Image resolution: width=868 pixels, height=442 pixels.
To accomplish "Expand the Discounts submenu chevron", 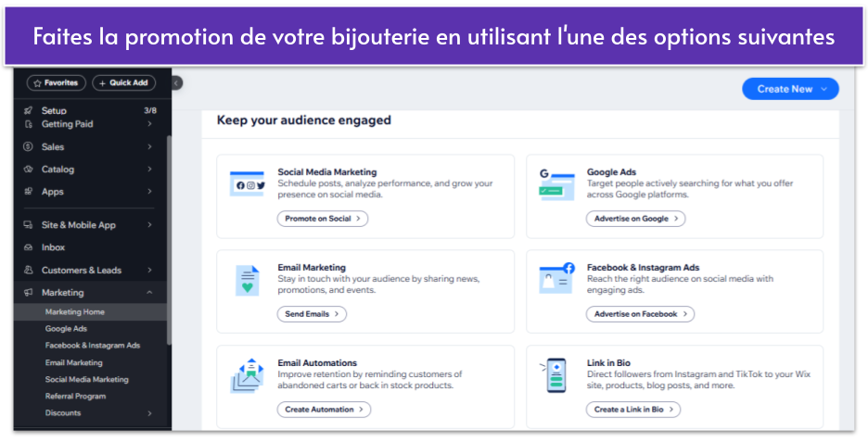I will pyautogui.click(x=149, y=413).
